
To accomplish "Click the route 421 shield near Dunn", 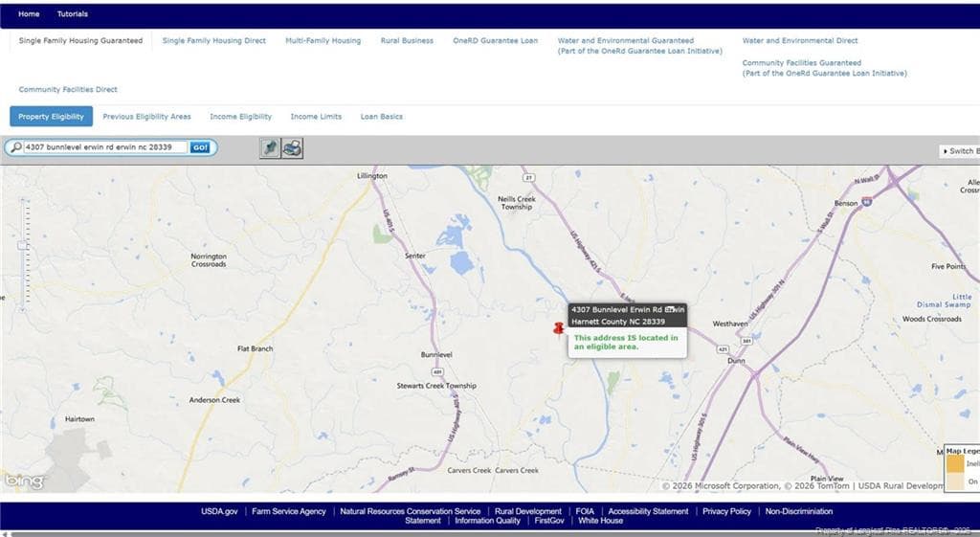I will [724, 349].
